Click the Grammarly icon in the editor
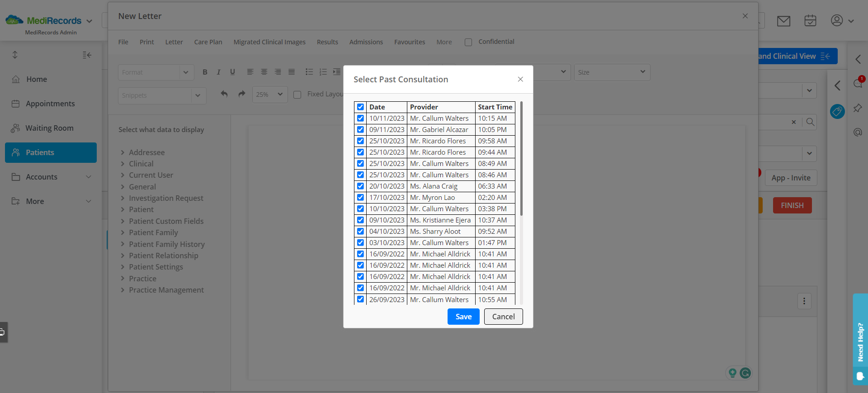The height and width of the screenshot is (393, 868). pos(745,373)
